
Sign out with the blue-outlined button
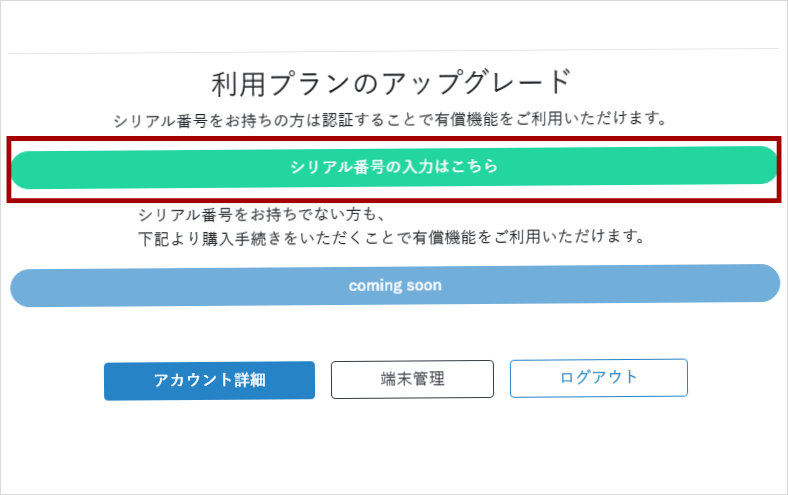598,377
